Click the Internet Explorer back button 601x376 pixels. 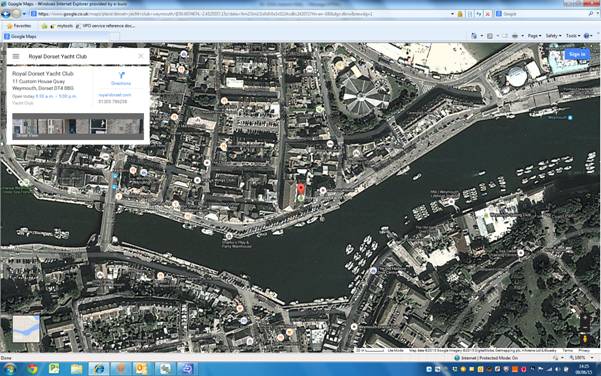[x=6, y=14]
